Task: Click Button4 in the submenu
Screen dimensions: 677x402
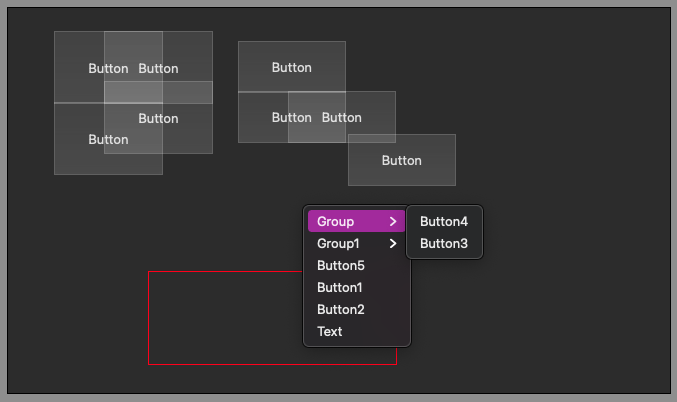Action: (444, 222)
